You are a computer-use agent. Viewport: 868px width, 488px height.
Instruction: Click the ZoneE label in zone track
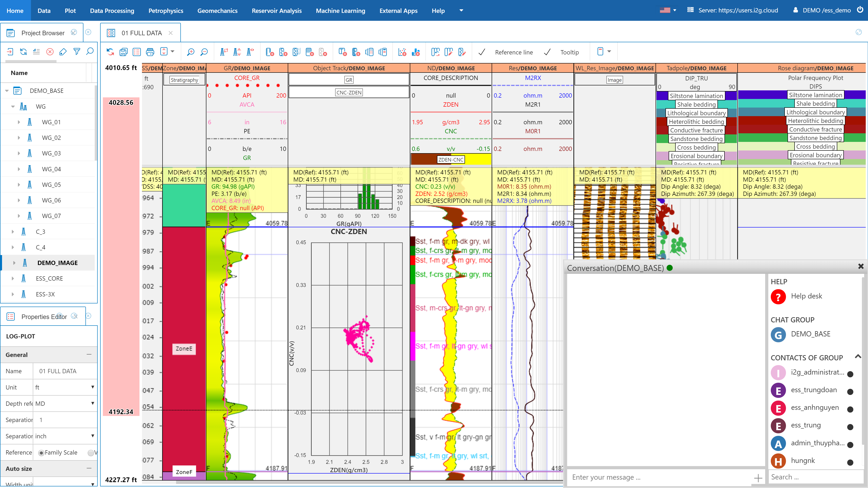[184, 349]
